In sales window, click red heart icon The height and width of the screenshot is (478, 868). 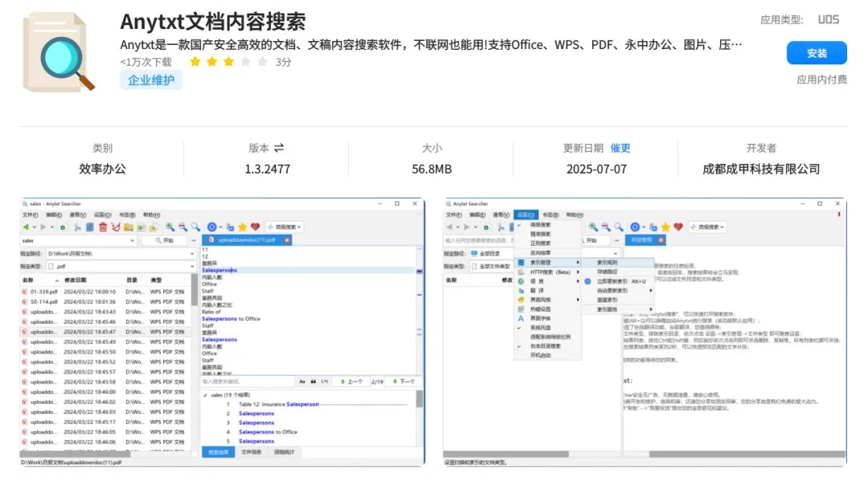[256, 227]
